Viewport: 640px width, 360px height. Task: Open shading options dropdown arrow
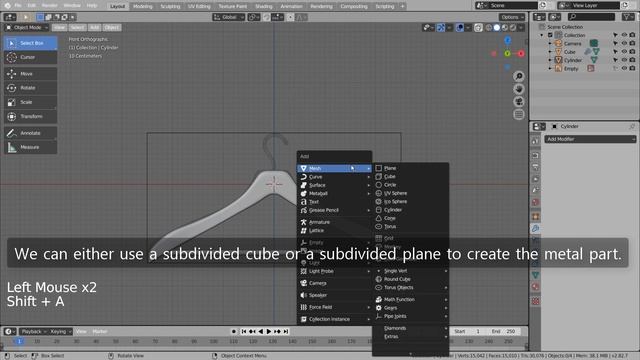[x=521, y=27]
